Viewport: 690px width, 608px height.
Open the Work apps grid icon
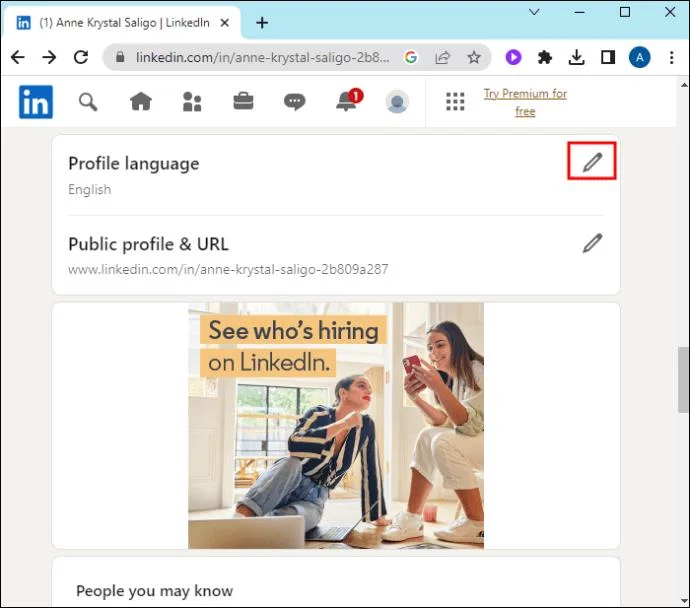(455, 102)
